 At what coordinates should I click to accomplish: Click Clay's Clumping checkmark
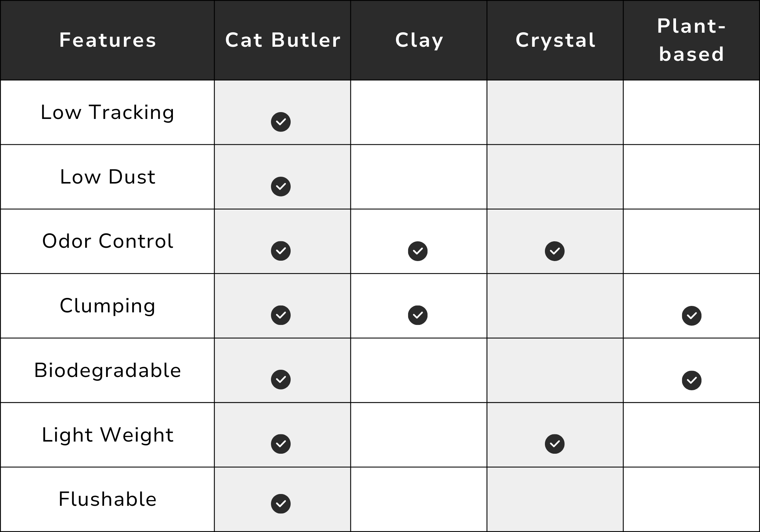click(418, 315)
